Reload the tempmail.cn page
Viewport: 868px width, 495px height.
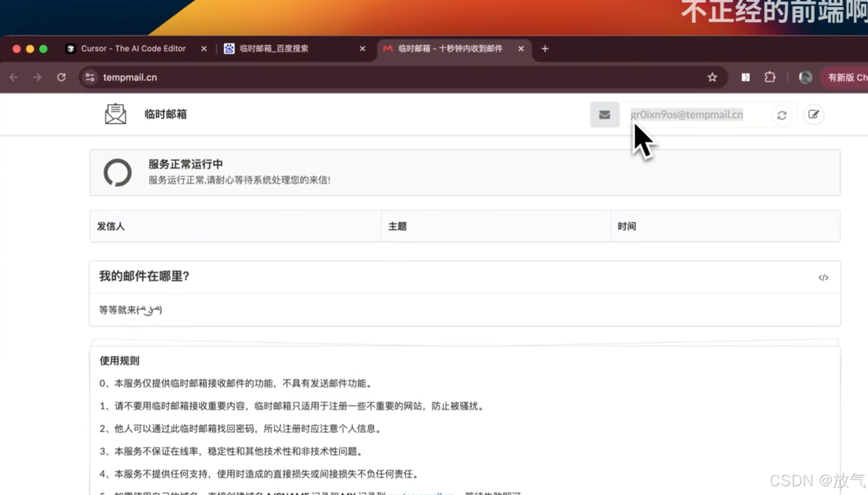[x=61, y=77]
